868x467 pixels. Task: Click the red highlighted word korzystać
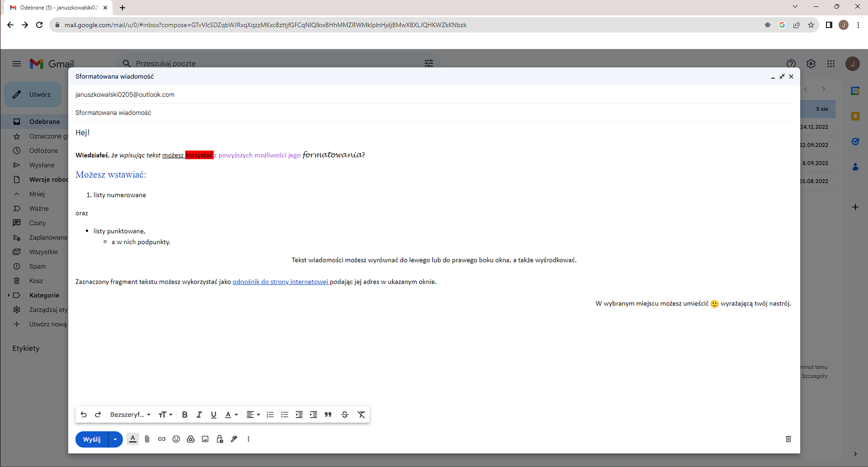coord(199,155)
